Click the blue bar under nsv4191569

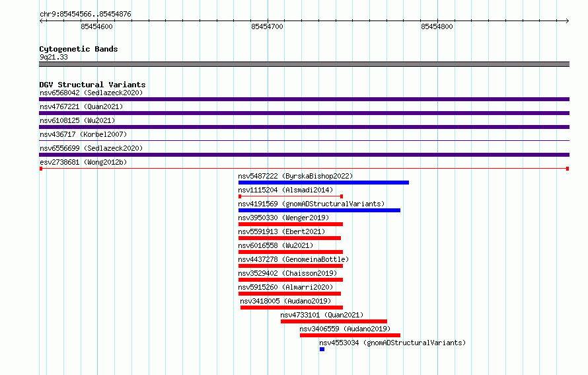pos(320,210)
